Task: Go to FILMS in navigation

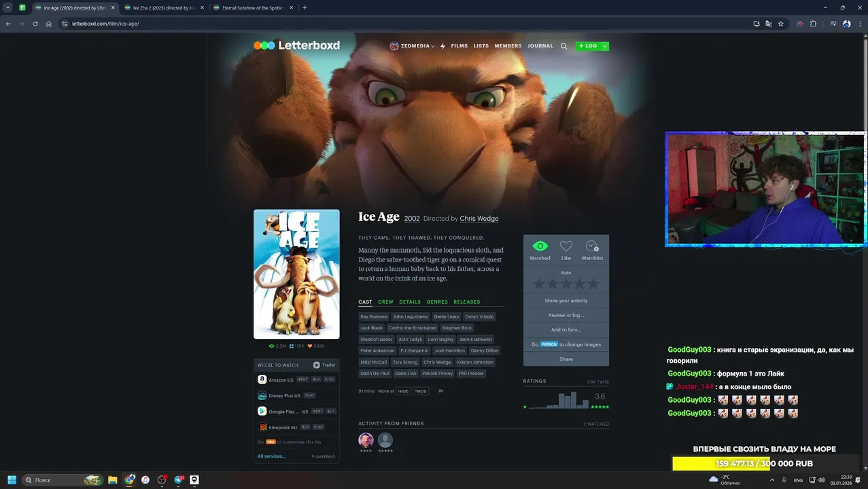Action: (459, 46)
